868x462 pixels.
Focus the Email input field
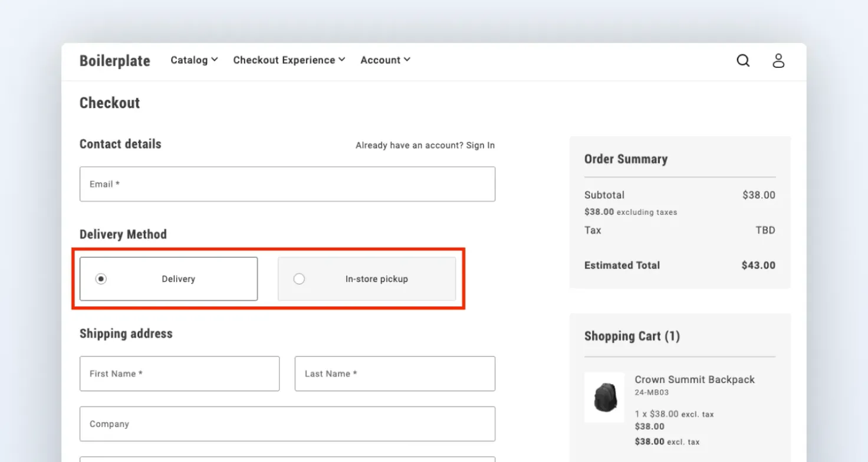click(287, 184)
